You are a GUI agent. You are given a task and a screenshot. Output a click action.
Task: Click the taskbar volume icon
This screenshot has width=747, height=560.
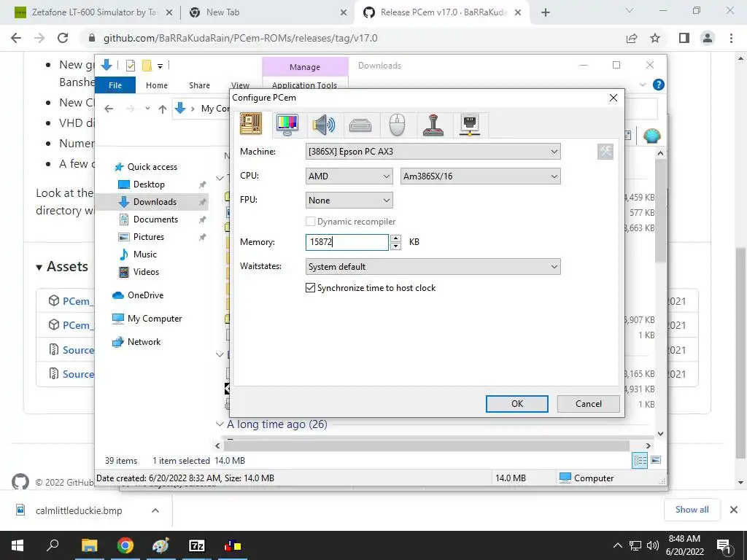[653, 545]
